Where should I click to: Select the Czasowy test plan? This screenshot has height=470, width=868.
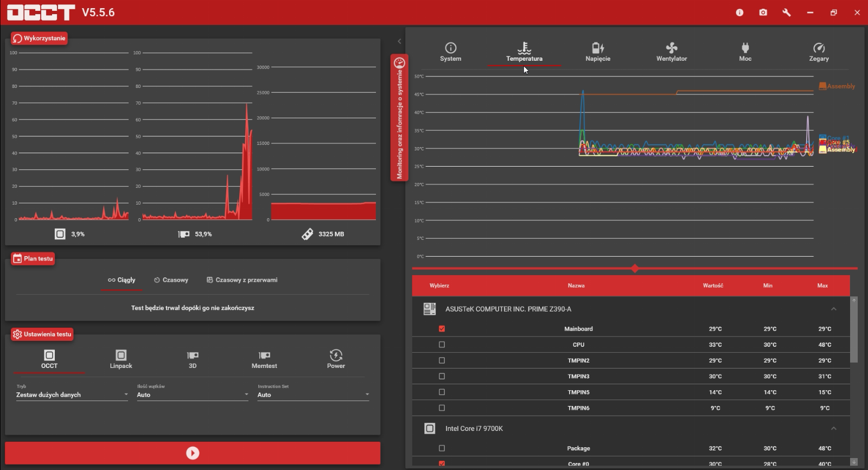(171, 280)
